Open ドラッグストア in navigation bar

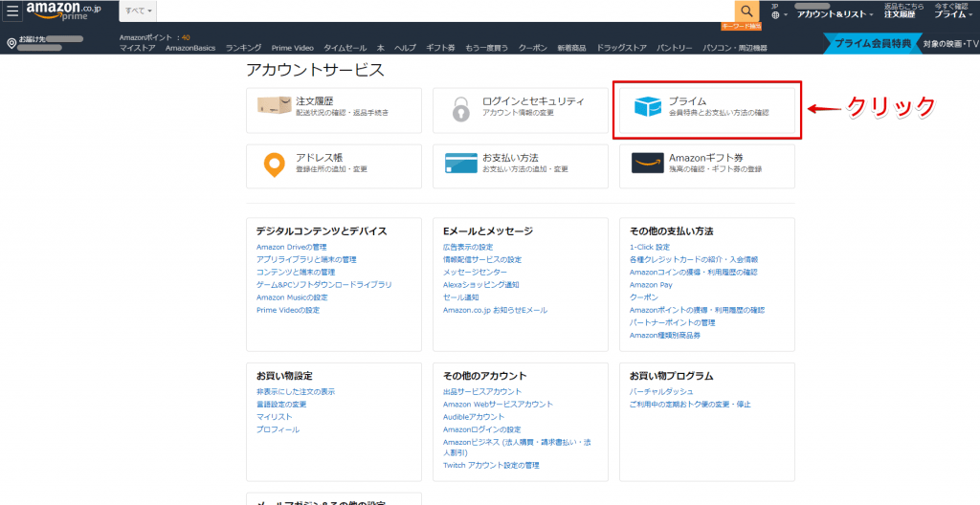621,48
